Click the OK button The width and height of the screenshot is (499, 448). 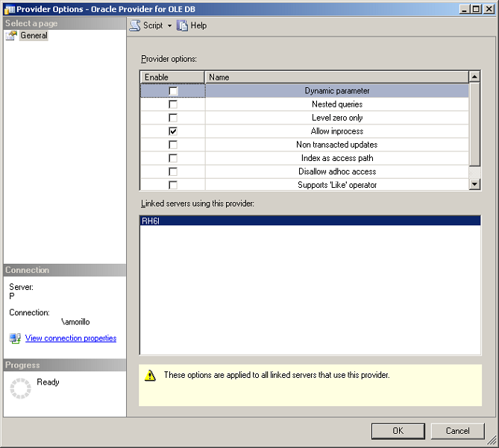[x=398, y=431]
